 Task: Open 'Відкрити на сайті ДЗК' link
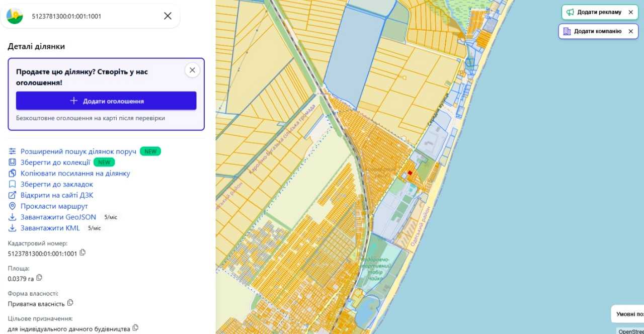tap(57, 195)
